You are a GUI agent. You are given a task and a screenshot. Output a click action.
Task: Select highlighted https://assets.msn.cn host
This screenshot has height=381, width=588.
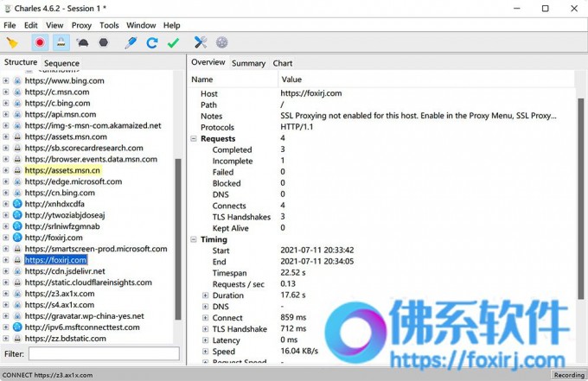62,170
